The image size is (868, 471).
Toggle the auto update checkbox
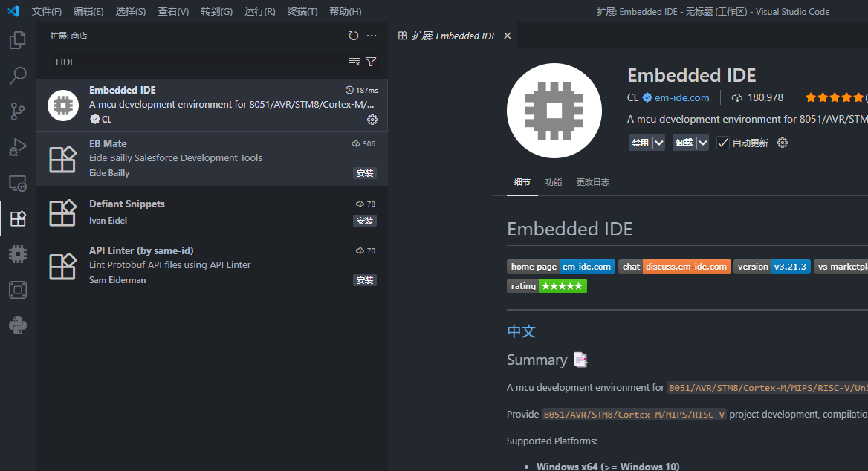[x=722, y=143]
